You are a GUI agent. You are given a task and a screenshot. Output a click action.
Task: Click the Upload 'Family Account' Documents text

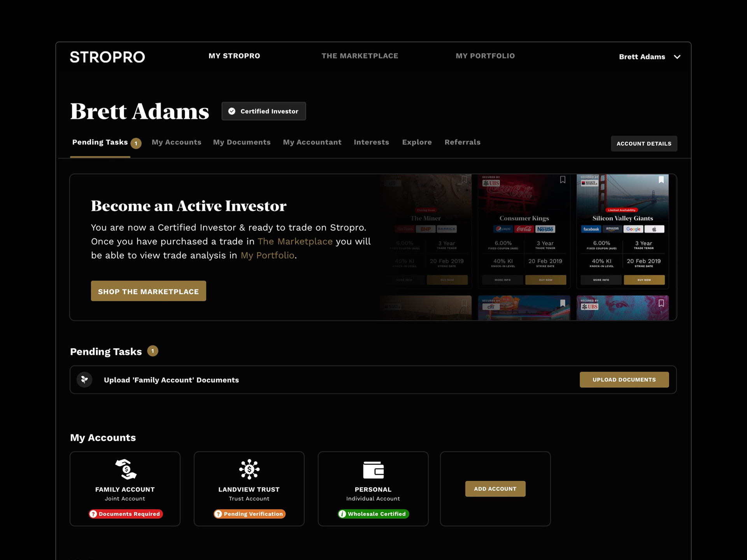coord(171,380)
